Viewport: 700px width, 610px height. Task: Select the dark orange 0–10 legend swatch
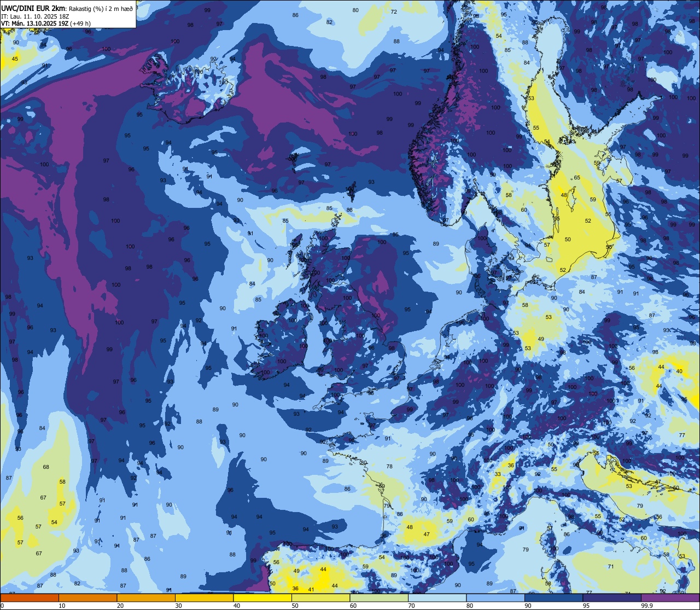coord(30,597)
